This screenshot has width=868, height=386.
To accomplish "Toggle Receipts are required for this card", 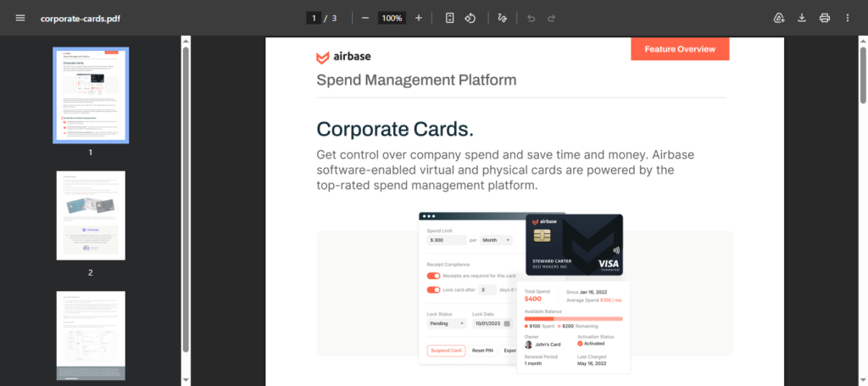I will tap(433, 275).
